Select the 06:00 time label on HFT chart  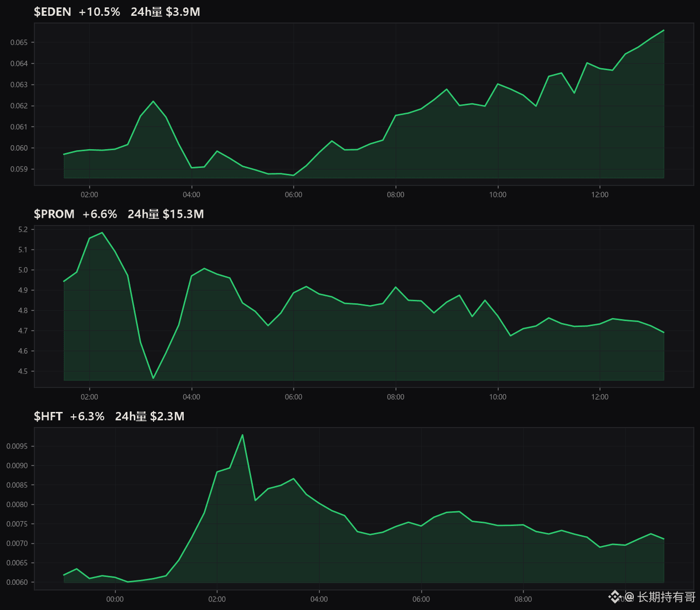(421, 600)
